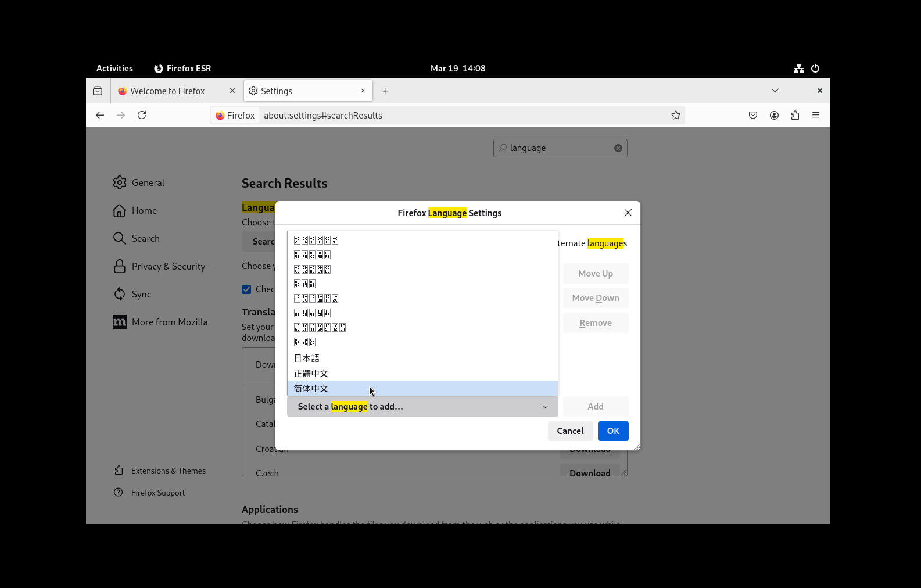921x588 pixels.
Task: Pick 正體中文 from the language options
Action: pyautogui.click(x=311, y=373)
